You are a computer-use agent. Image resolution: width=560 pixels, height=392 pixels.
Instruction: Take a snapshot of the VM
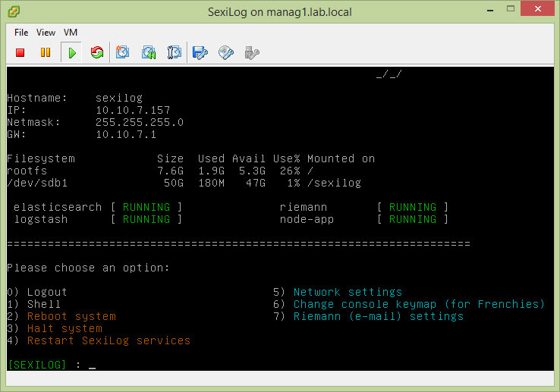pos(122,53)
